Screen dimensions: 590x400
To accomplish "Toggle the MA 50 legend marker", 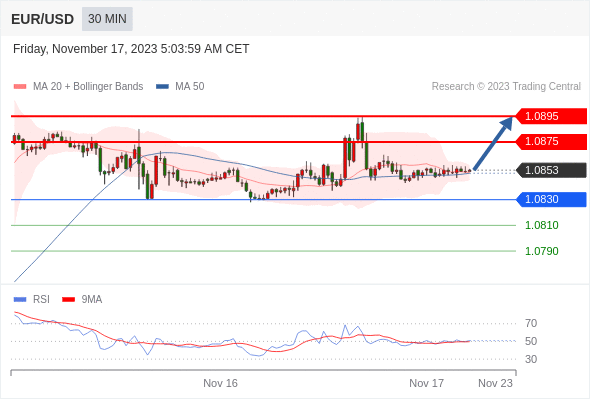I will coord(162,87).
